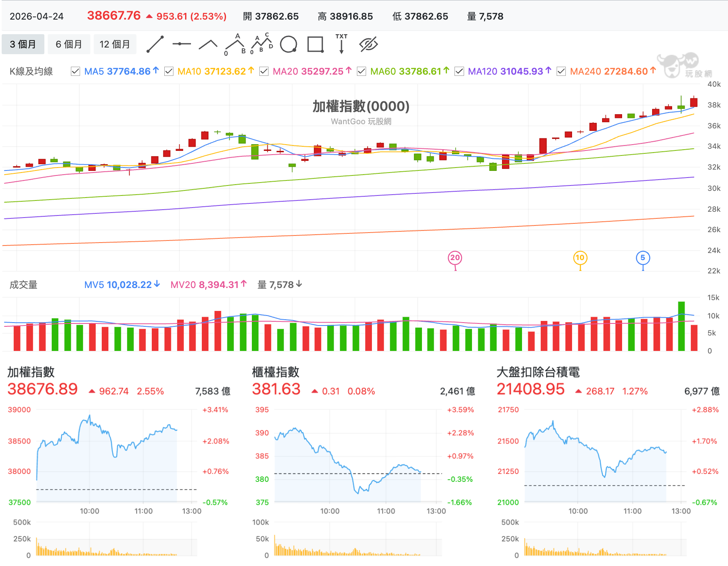Open the 櫃檯指數 index title link
The height and width of the screenshot is (566, 728).
[x=276, y=372]
